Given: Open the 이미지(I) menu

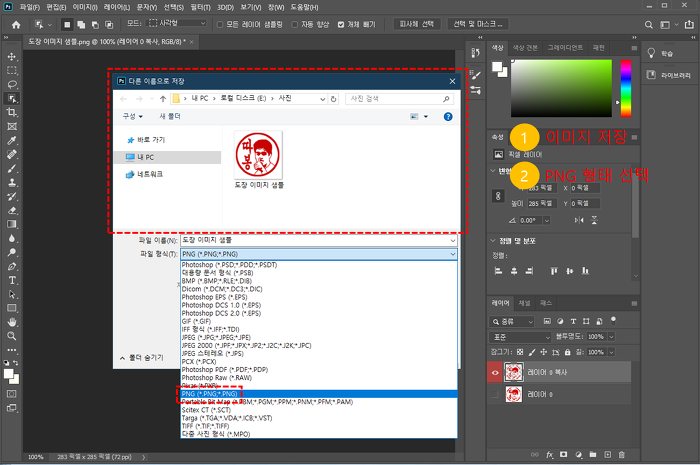Looking at the screenshot, I should 85,7.
